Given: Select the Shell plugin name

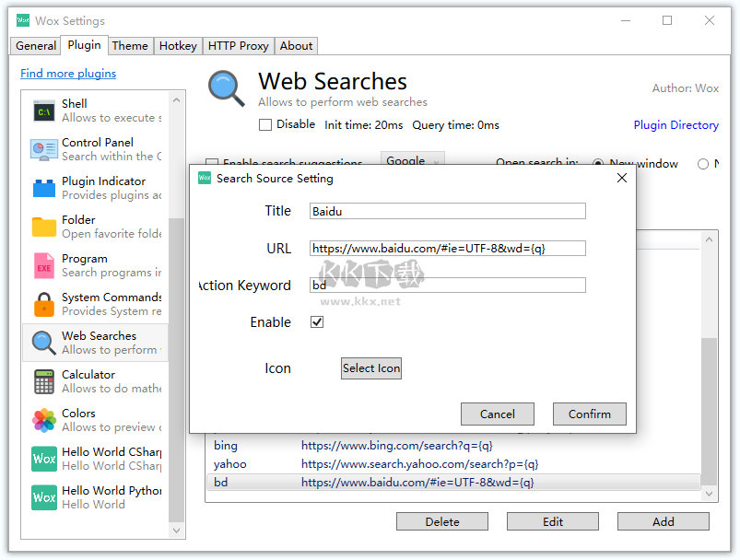Looking at the screenshot, I should click(x=75, y=103).
